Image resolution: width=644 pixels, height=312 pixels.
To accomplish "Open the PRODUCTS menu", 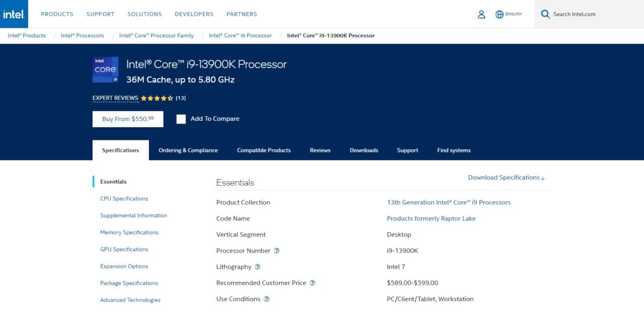I will (x=57, y=14).
